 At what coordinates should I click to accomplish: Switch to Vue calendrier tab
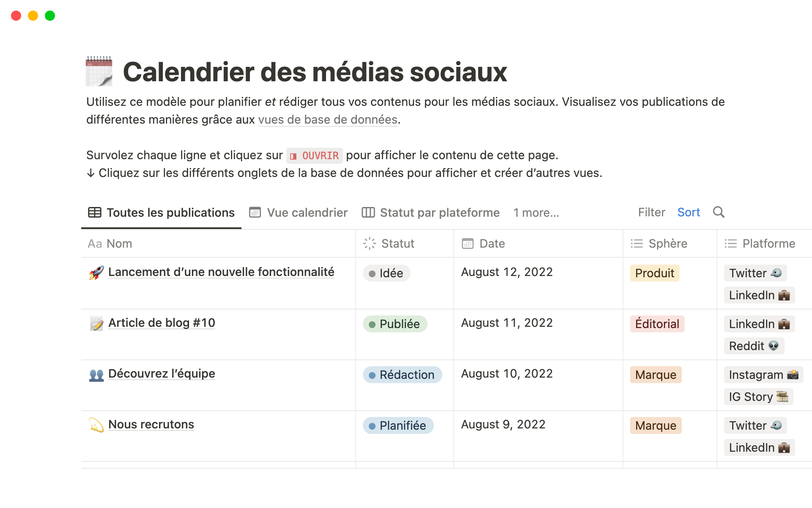click(x=299, y=213)
